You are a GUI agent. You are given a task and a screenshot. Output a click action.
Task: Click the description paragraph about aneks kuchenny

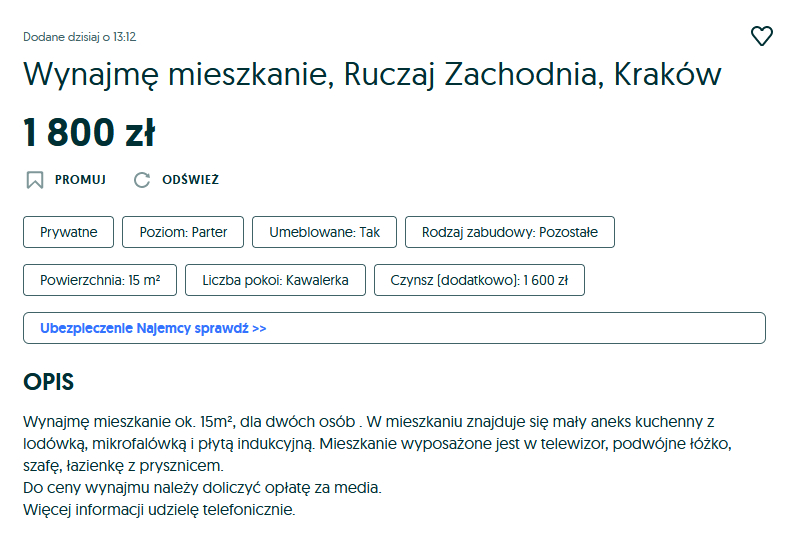[x=368, y=443]
